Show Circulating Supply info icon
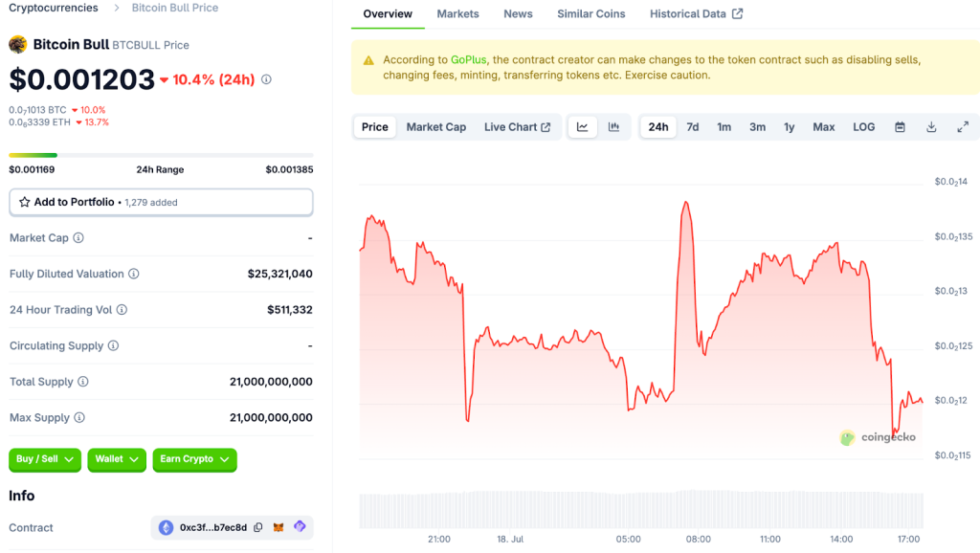The width and height of the screenshot is (980, 553). (x=113, y=345)
